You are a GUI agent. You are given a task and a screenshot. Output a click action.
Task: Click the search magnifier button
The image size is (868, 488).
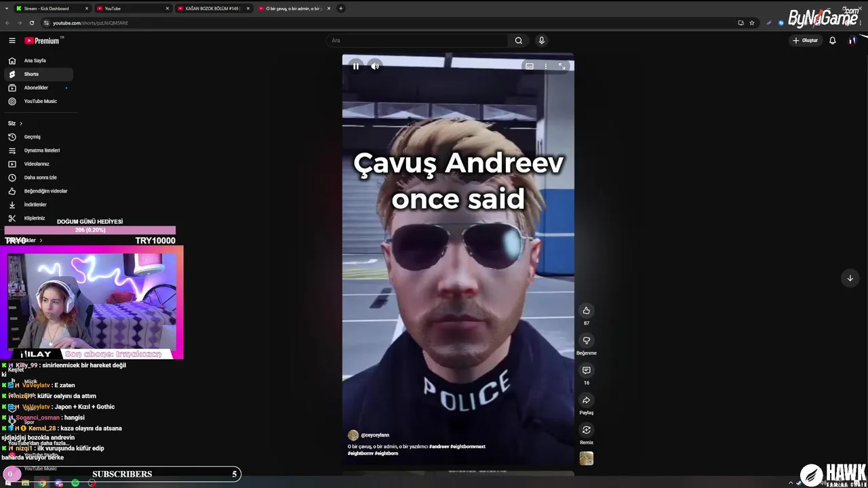[x=519, y=41]
